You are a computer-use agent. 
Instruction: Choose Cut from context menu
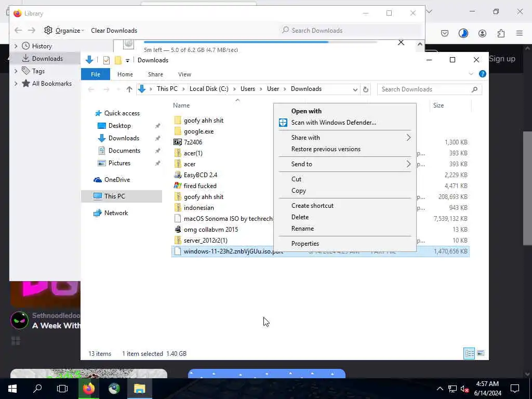296,179
